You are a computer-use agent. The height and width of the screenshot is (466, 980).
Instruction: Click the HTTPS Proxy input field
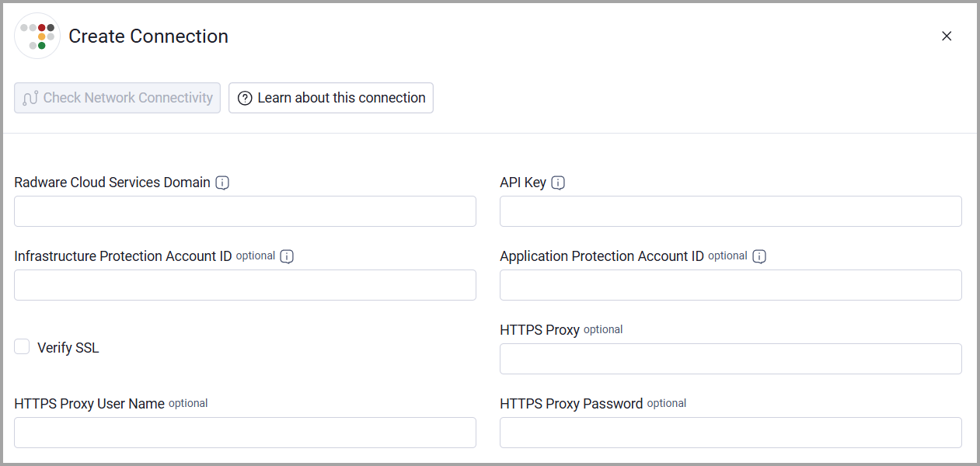click(x=731, y=359)
